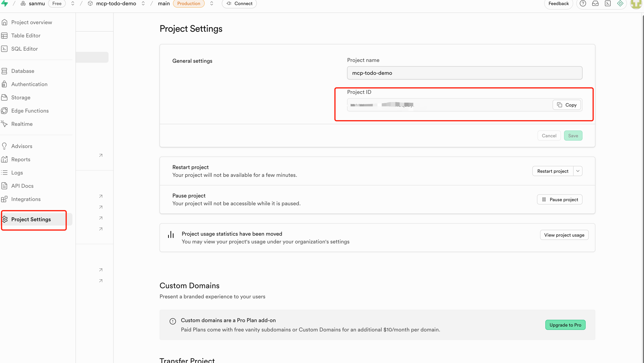
Task: Expand the main branch switcher chevron
Action: (x=211, y=4)
